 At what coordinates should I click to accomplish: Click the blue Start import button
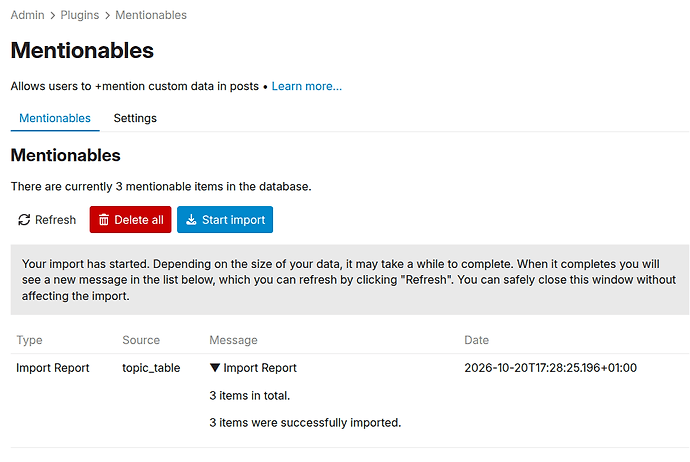click(x=225, y=220)
